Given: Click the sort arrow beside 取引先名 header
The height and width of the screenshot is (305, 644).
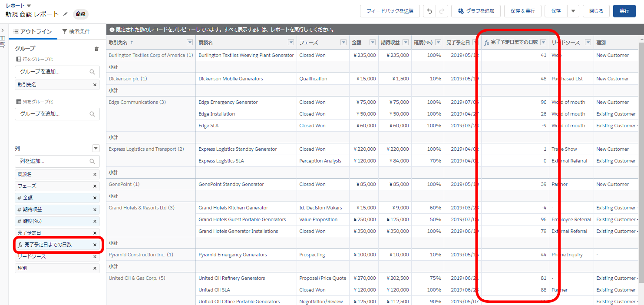Looking at the screenshot, I should 132,42.
